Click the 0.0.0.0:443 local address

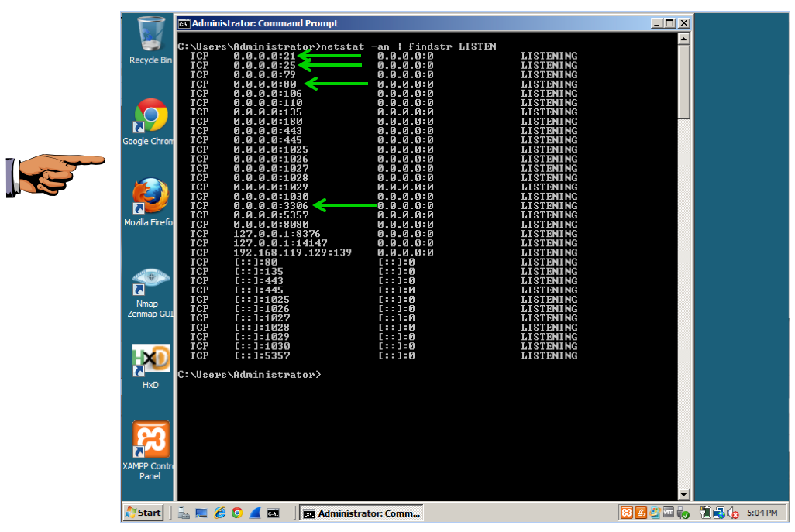click(267, 131)
